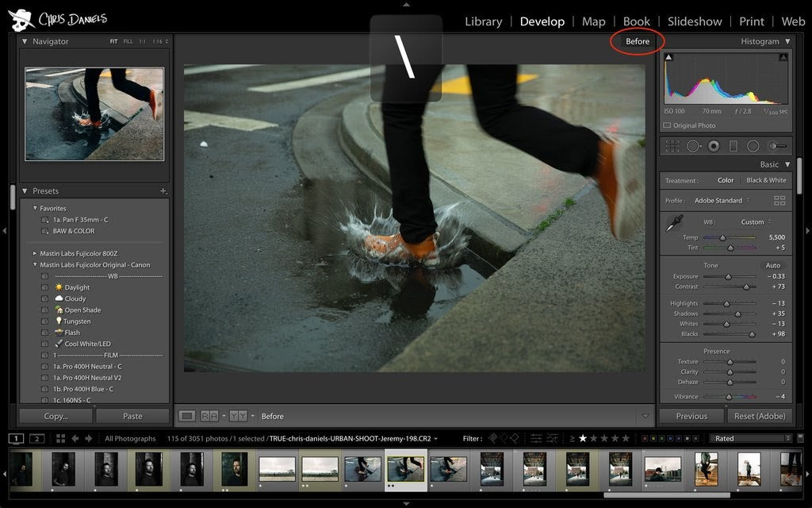Switch to the Web module
The height and width of the screenshot is (508, 812).
793,21
